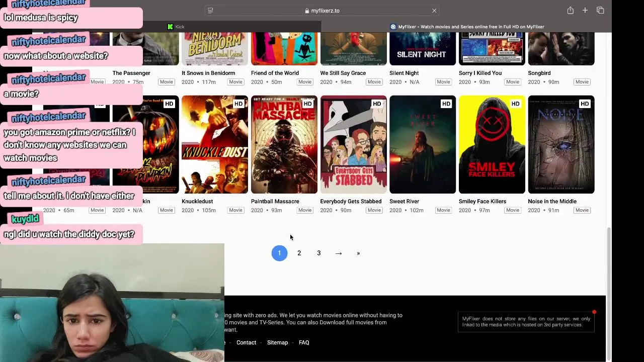Click the Sweet River title link
The image size is (644, 362).
pyautogui.click(x=404, y=201)
